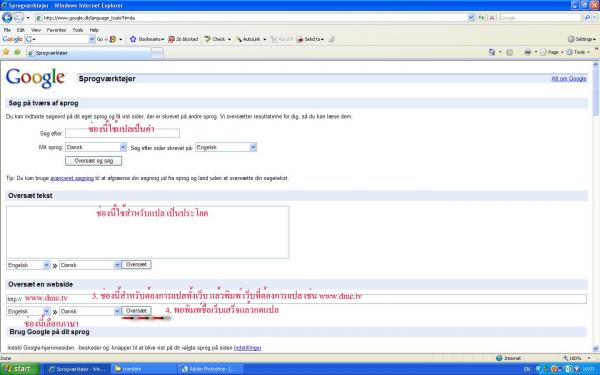Click the browser address bar

(251, 18)
